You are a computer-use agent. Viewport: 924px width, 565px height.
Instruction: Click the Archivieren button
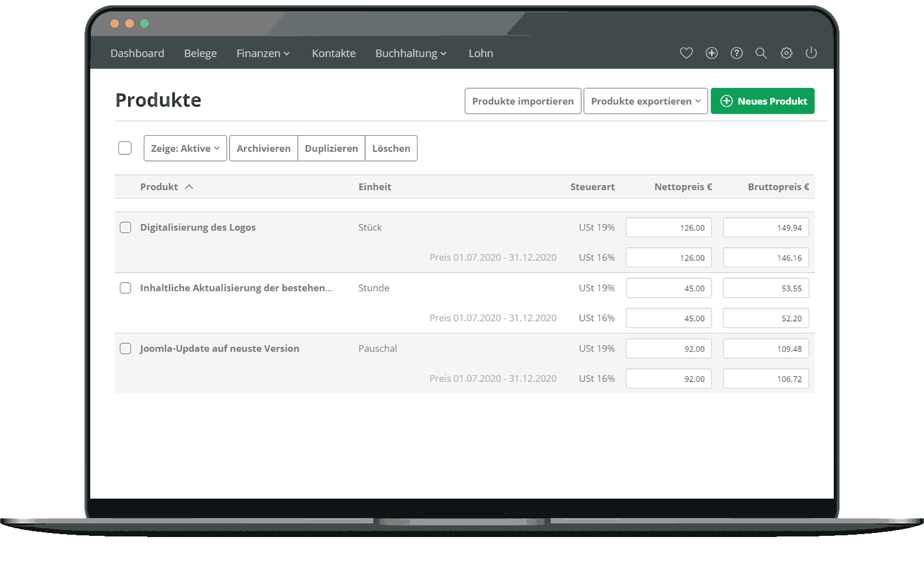point(263,149)
